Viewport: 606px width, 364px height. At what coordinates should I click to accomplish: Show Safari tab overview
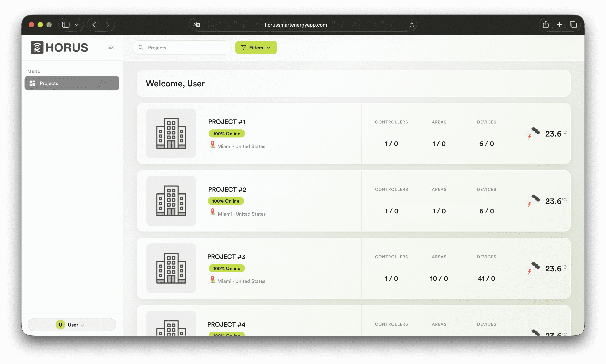coord(573,25)
